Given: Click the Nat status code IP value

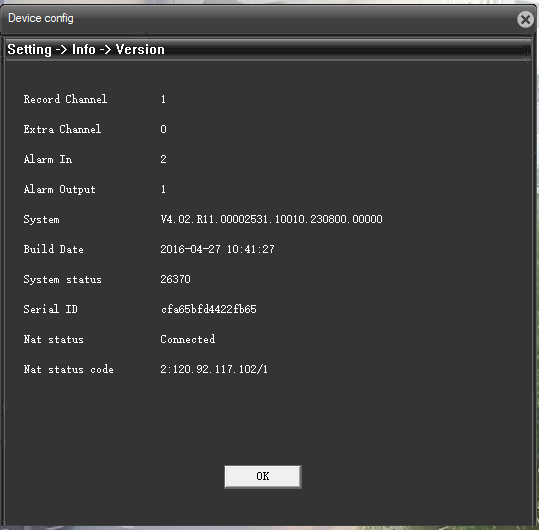Looking at the screenshot, I should pyautogui.click(x=214, y=369).
